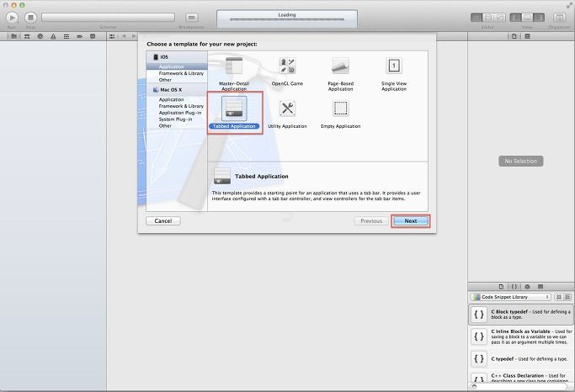This screenshot has height=392, width=575.
Task: Open the Breakpoint navigator icon
Action: (x=80, y=36)
